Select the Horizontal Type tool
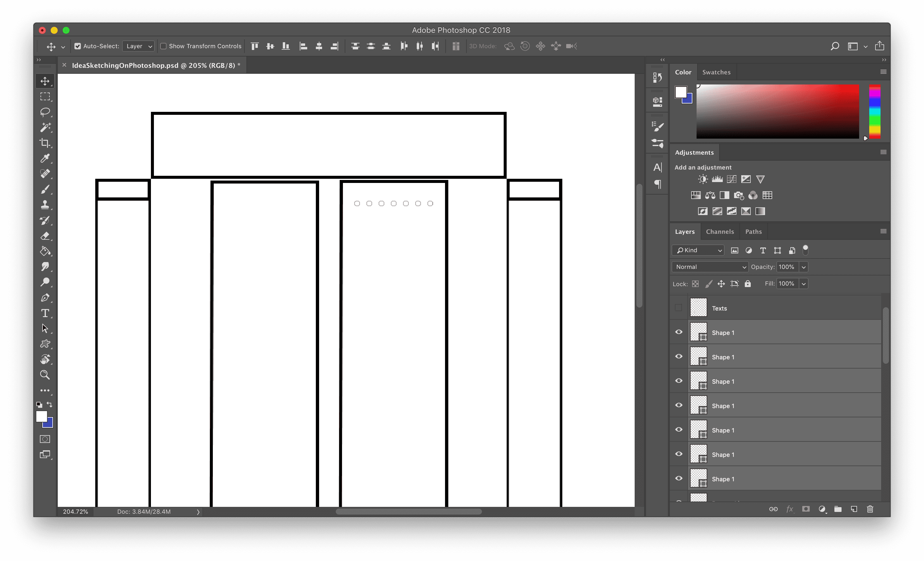Screen dimensions: 924x561 (x=45, y=313)
